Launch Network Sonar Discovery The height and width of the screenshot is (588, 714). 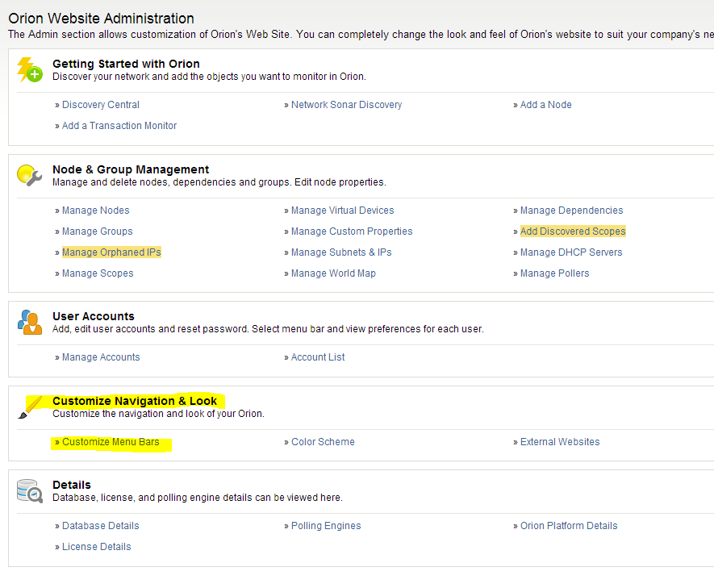pyautogui.click(x=347, y=105)
